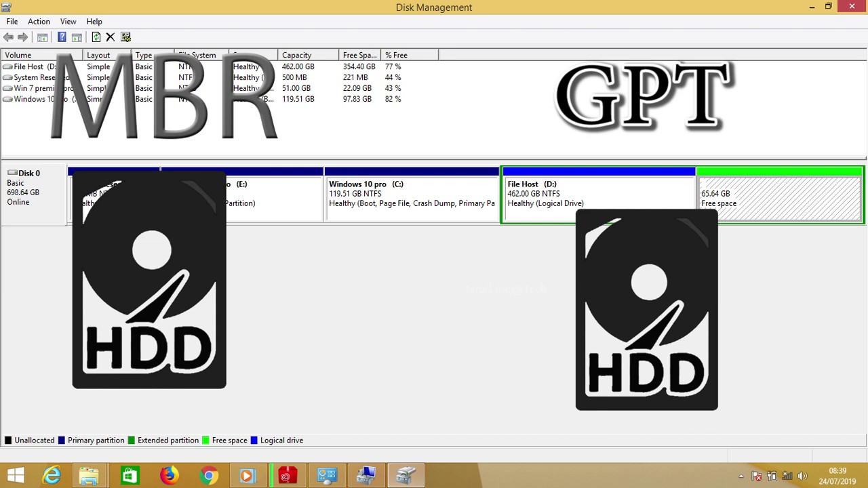Open the red Adobe Creative Cloud taskbar icon
The image size is (868, 488).
pos(287,476)
